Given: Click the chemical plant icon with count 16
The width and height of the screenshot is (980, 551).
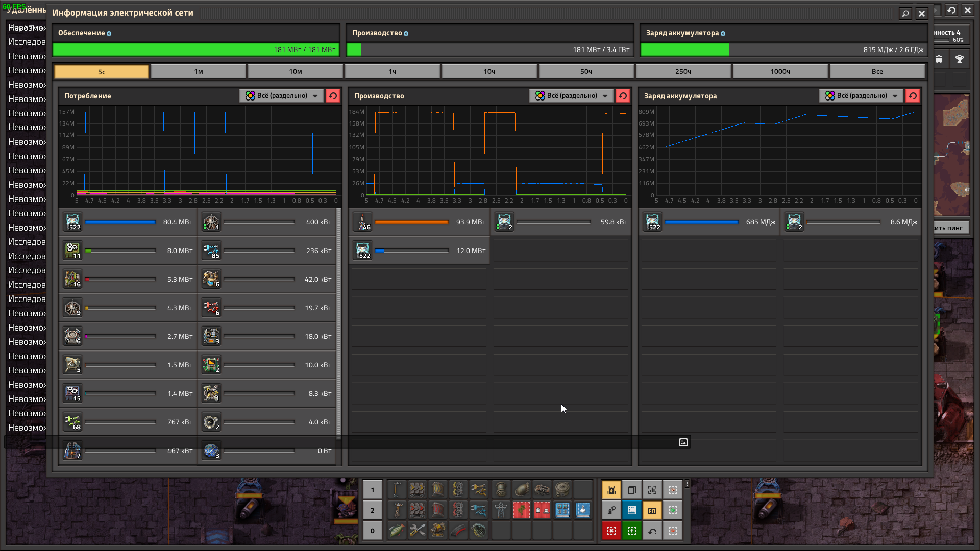Looking at the screenshot, I should [x=73, y=279].
